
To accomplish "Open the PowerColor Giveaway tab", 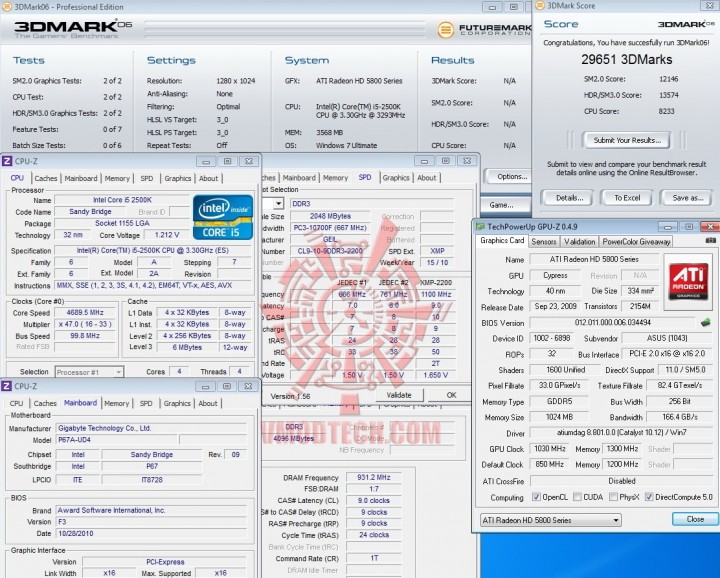I will coord(636,241).
